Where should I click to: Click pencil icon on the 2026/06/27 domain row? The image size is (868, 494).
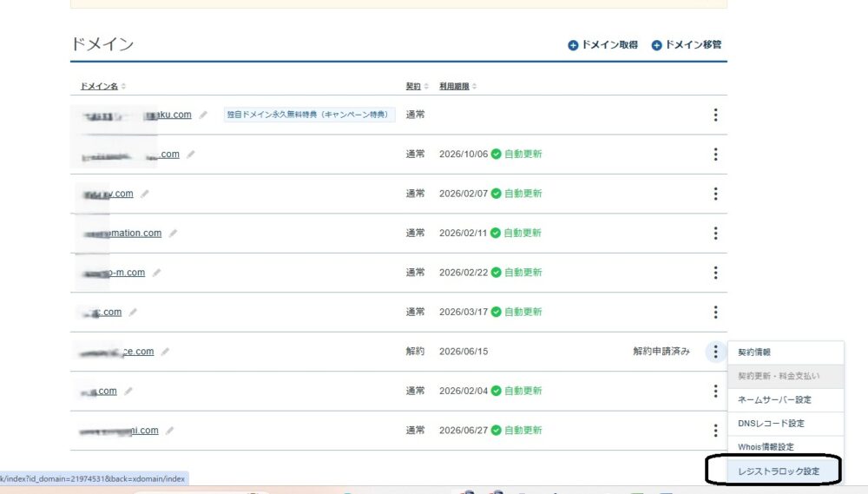click(x=170, y=430)
